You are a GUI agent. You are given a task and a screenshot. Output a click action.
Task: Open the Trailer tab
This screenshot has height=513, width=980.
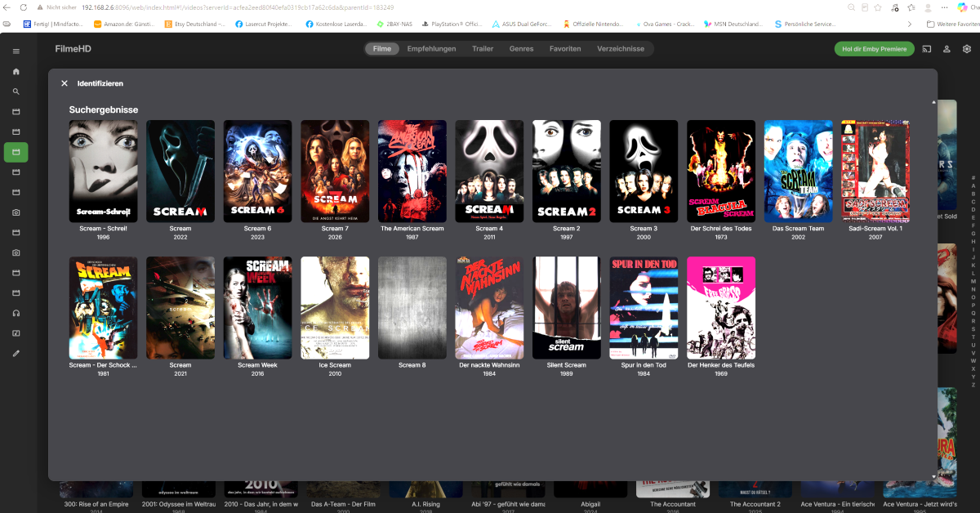(483, 49)
